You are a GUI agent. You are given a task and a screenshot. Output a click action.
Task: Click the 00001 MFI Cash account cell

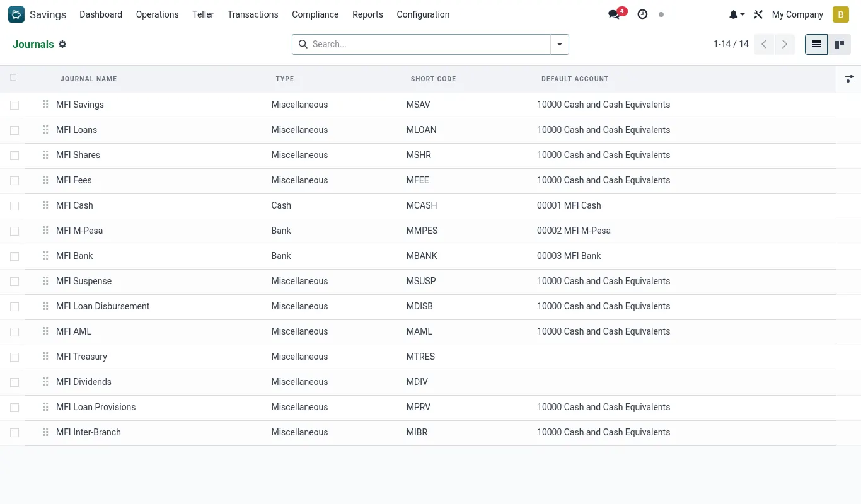click(x=569, y=205)
